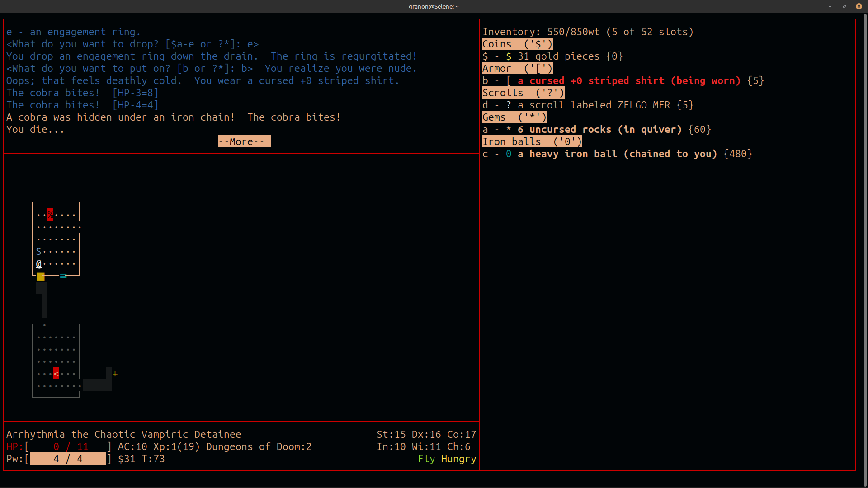The width and height of the screenshot is (868, 488).
Task: Click the T:73 turn counter
Action: 153,459
